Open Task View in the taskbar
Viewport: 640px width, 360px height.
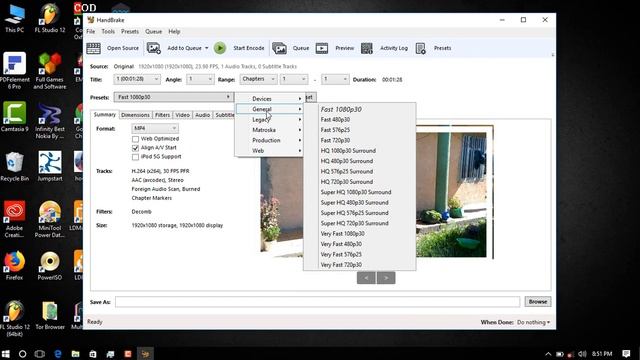point(40,354)
